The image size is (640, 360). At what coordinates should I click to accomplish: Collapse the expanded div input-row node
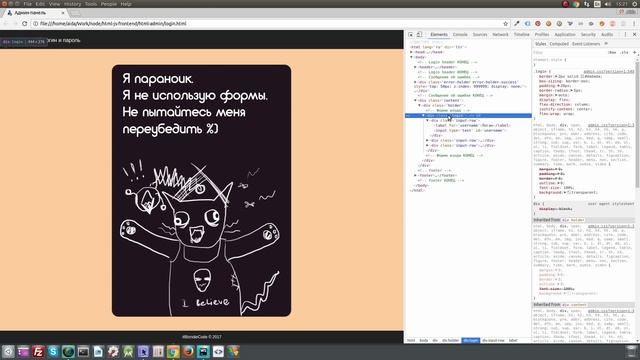(x=428, y=121)
